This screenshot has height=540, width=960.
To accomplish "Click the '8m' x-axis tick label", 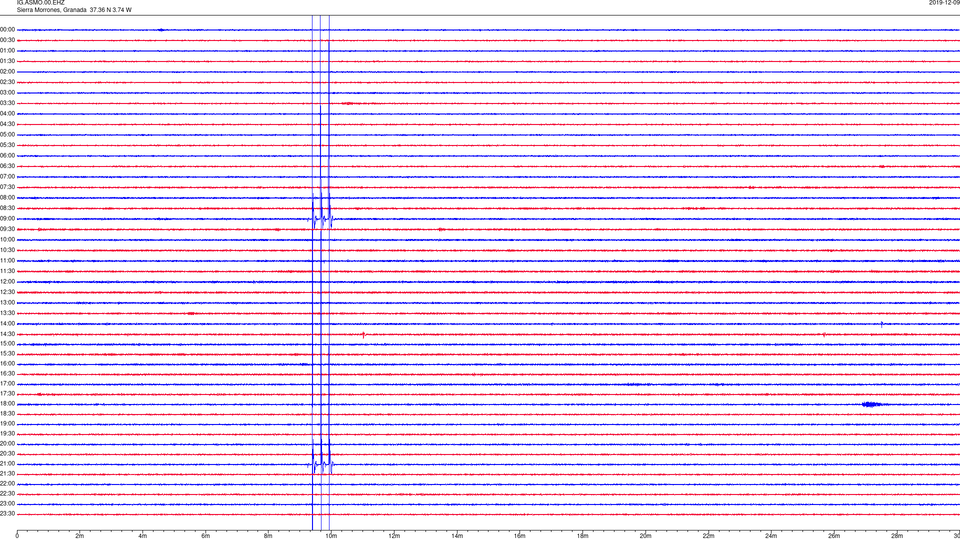I will (x=268, y=536).
